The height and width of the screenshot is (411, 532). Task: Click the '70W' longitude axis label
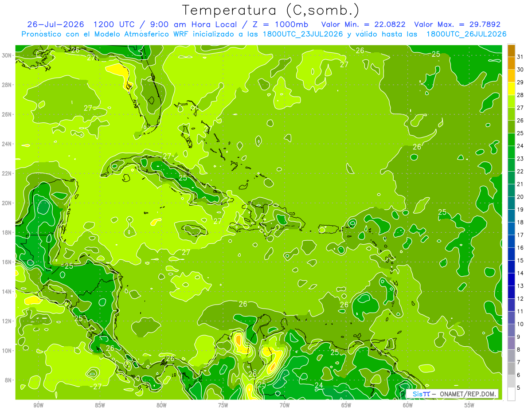point(285,405)
